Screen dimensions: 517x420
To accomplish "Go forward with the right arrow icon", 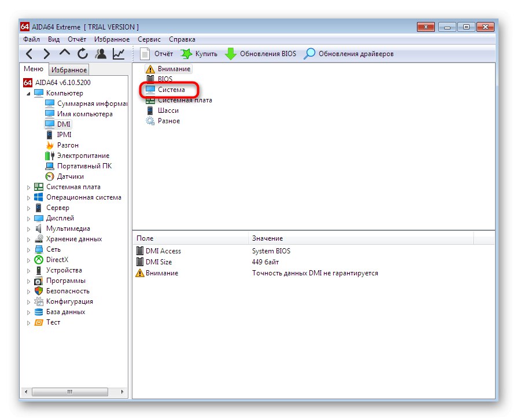I will (x=47, y=53).
